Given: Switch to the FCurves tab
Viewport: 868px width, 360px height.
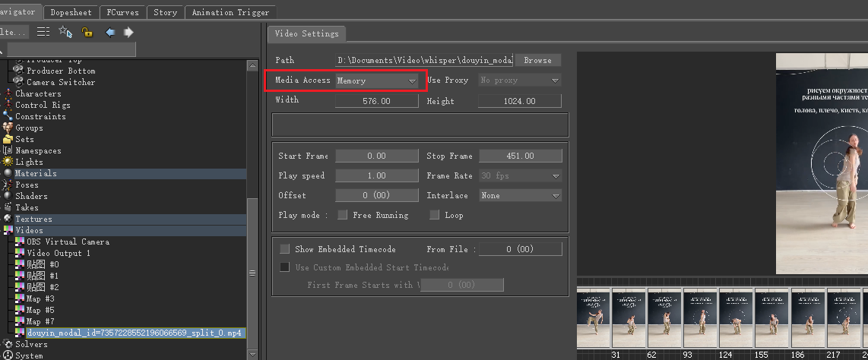Looking at the screenshot, I should coord(122,12).
